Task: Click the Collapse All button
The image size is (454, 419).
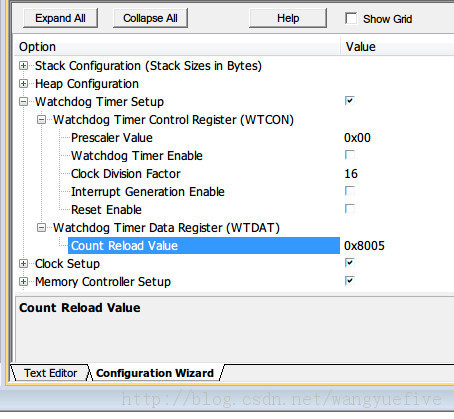Action: point(150,18)
